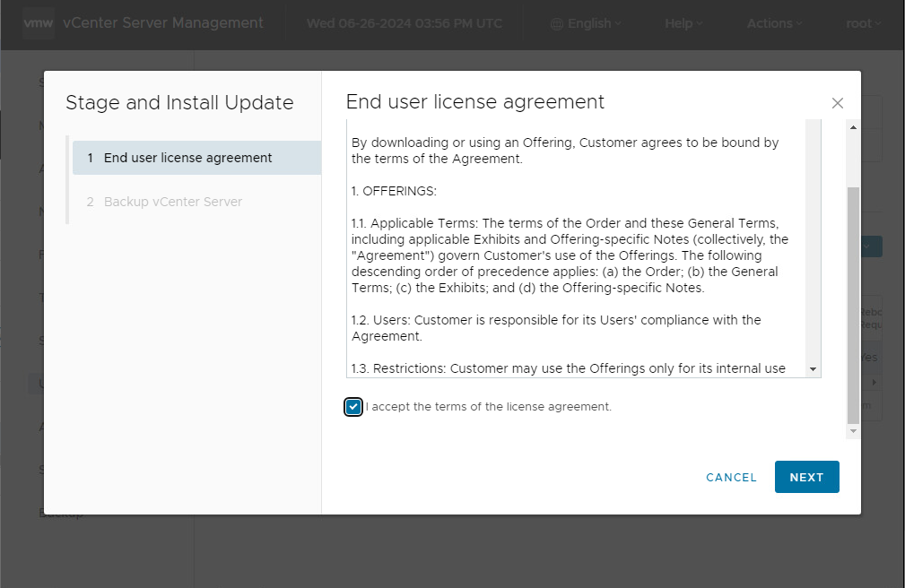Click the 'End user license agreement' heading

coord(475,101)
